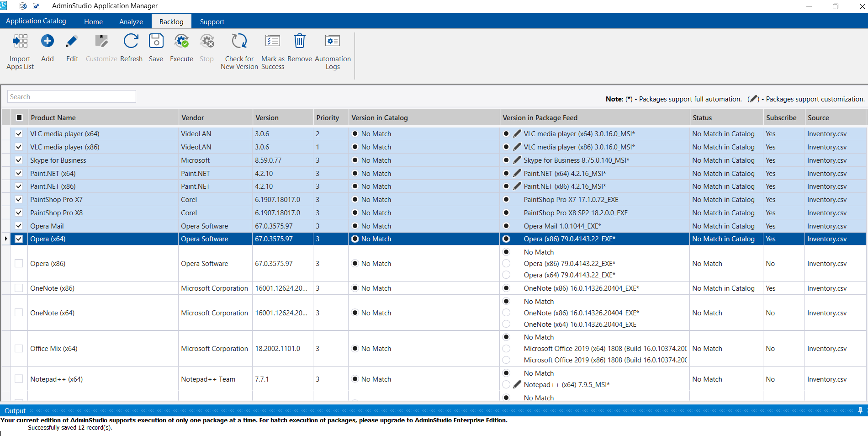This screenshot has width=868, height=436.
Task: Click into the Search field
Action: pyautogui.click(x=72, y=96)
